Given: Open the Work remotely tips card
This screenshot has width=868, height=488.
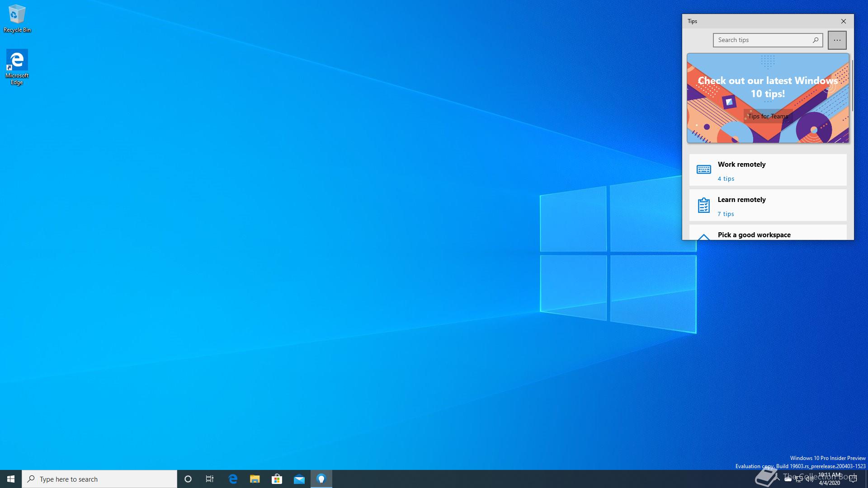Looking at the screenshot, I should pos(768,170).
